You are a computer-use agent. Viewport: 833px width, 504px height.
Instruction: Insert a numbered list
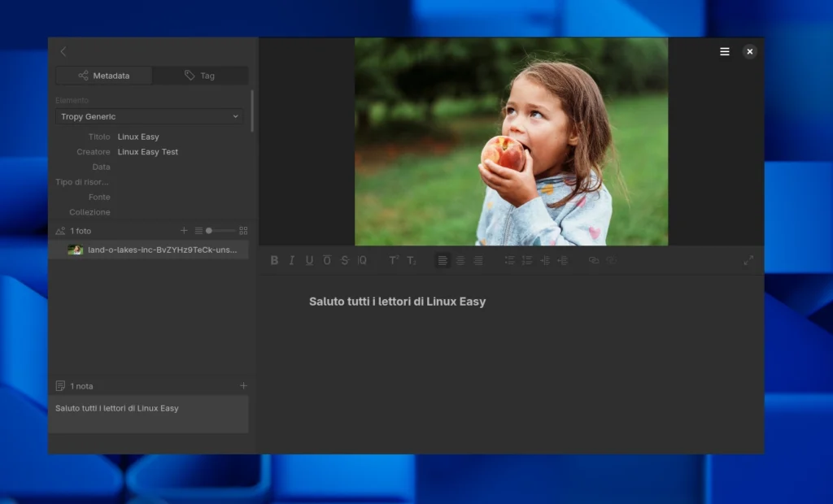point(527,260)
